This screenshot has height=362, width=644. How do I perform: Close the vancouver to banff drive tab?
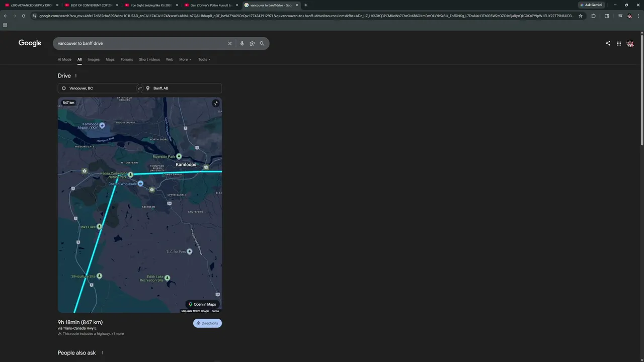297,5
